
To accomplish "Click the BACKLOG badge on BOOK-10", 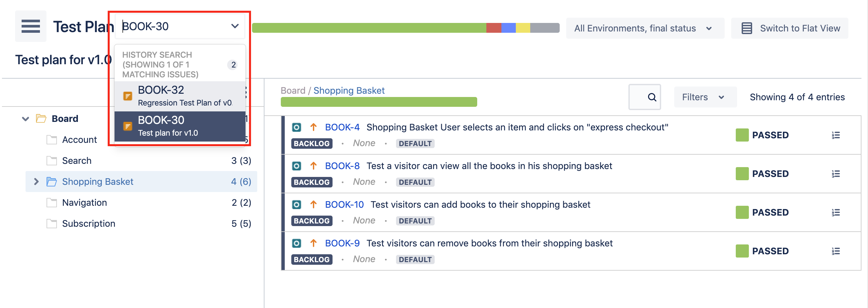I will (x=312, y=221).
